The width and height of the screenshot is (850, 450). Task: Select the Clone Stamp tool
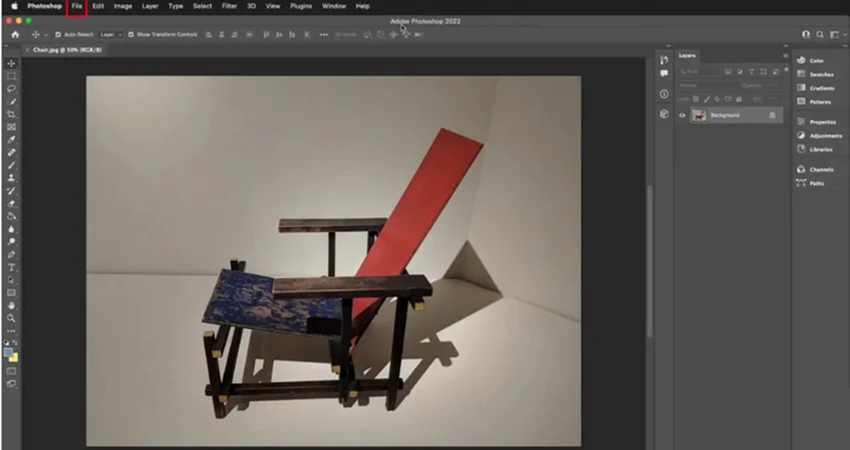[11, 178]
